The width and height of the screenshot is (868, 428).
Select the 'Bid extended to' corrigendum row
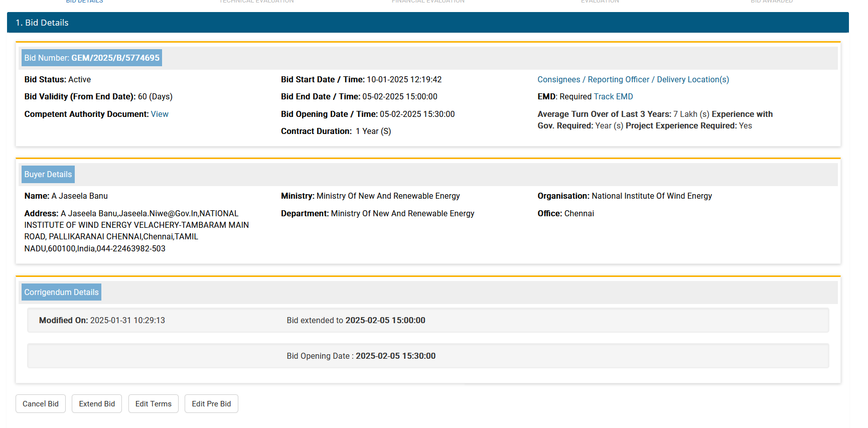(356, 321)
